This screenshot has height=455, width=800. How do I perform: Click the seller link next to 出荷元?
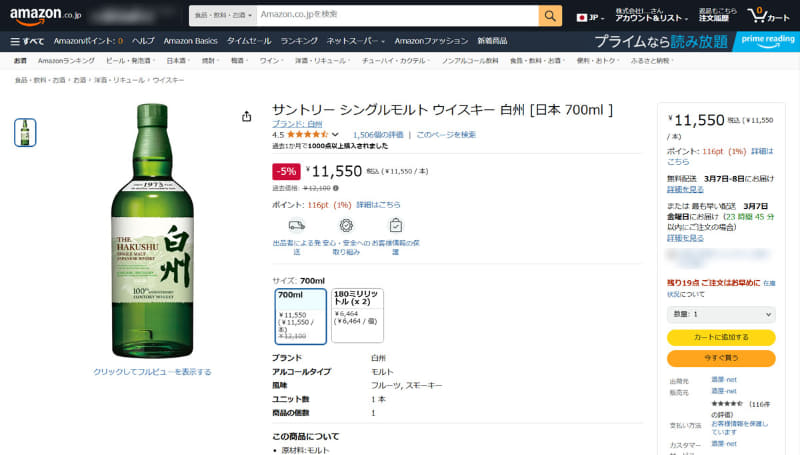[x=724, y=380]
